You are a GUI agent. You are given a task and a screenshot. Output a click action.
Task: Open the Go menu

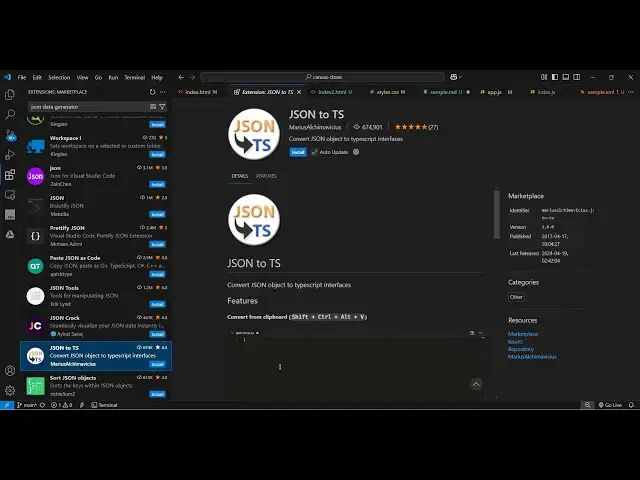click(98, 77)
